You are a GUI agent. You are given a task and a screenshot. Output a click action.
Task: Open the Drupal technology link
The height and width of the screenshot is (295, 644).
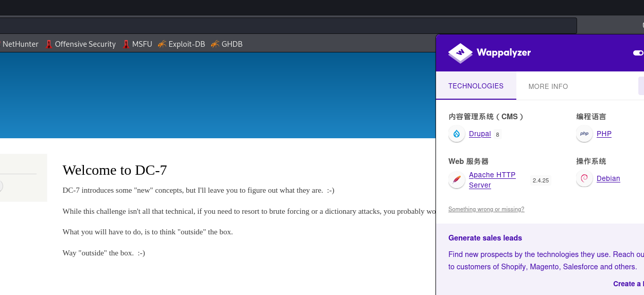480,134
